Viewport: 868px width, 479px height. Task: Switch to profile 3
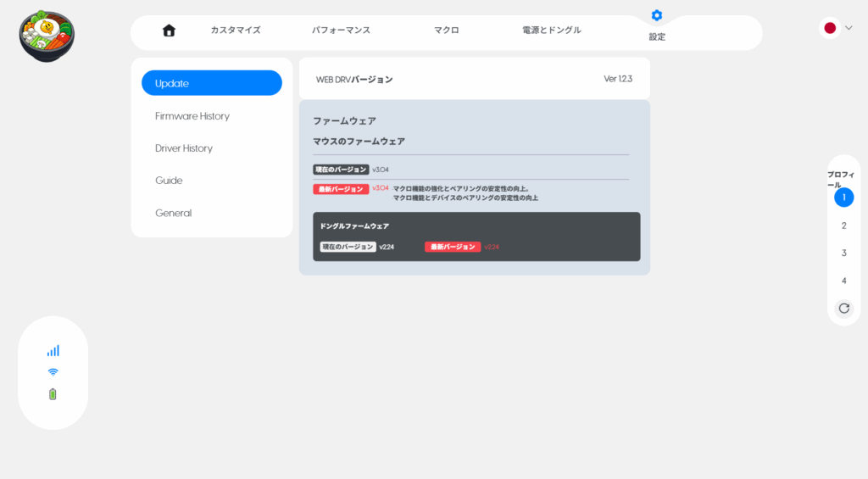coord(843,253)
